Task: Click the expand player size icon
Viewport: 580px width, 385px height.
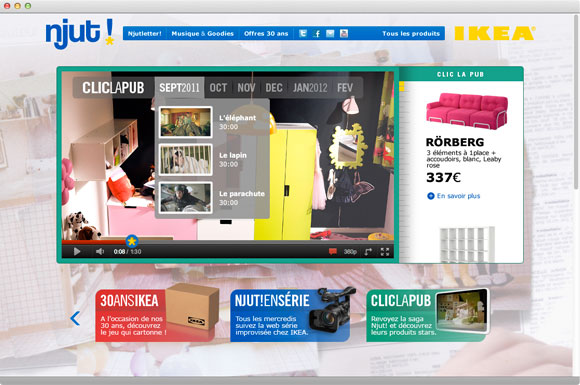Action: (368, 251)
